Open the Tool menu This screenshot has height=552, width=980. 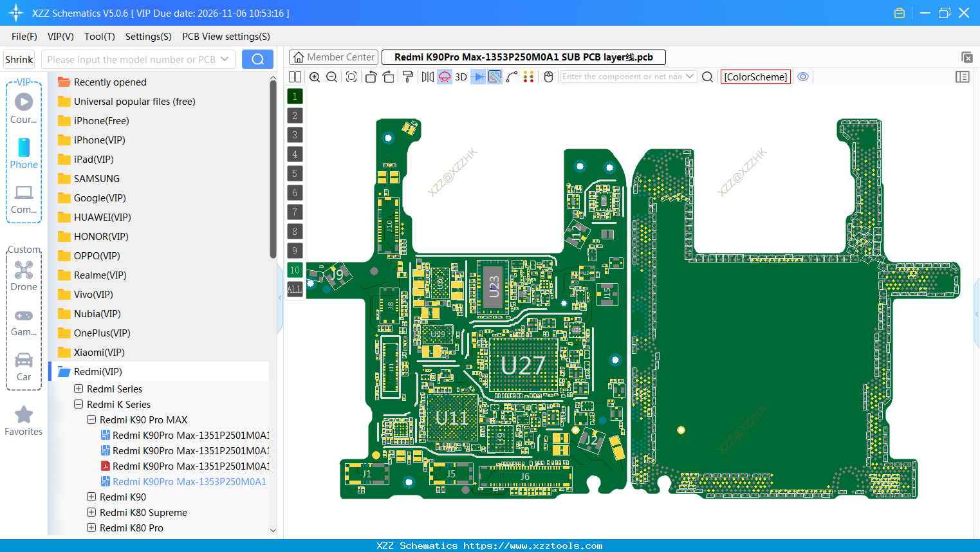click(x=99, y=37)
